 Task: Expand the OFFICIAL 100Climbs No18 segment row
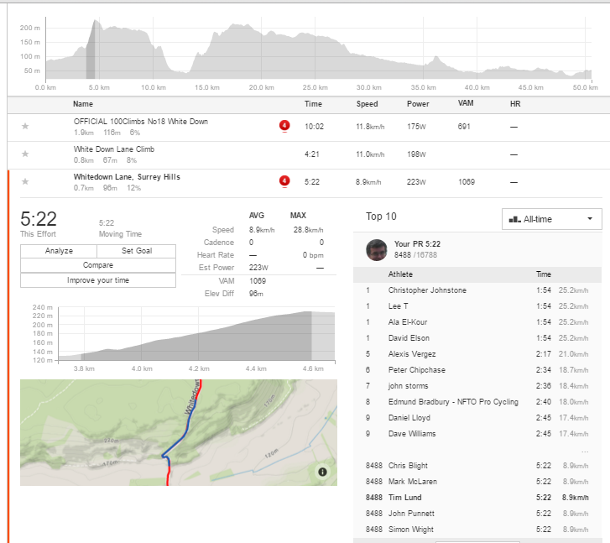coord(140,122)
